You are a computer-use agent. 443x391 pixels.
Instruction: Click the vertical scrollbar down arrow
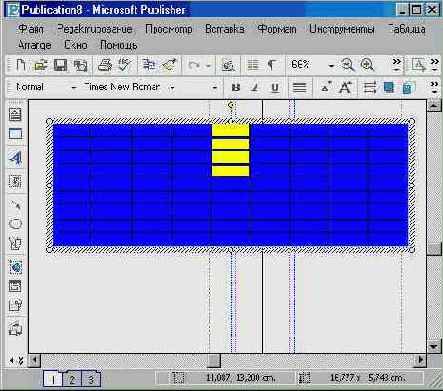[434, 347]
